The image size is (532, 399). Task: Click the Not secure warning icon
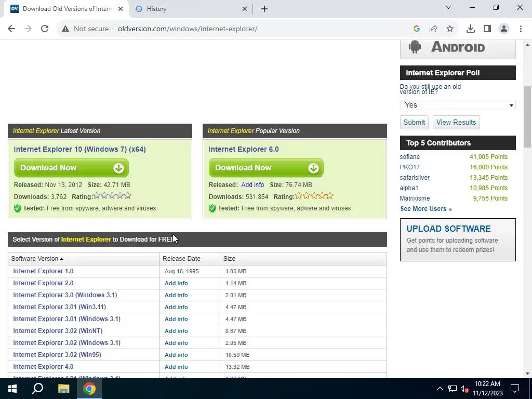(x=65, y=29)
